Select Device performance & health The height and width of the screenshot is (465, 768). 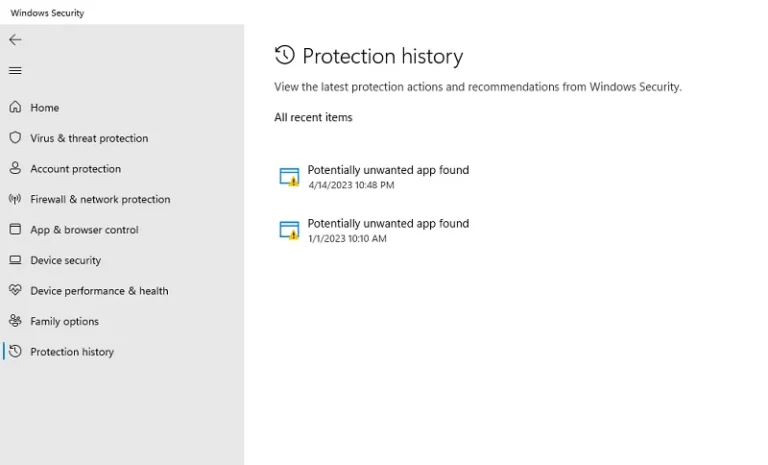coord(99,291)
